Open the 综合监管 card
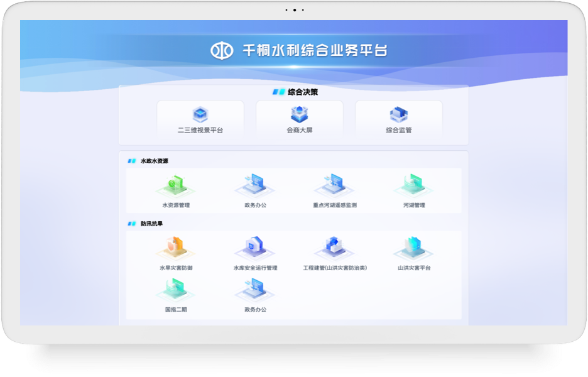Viewport: 588px width, 377px height. [399, 119]
